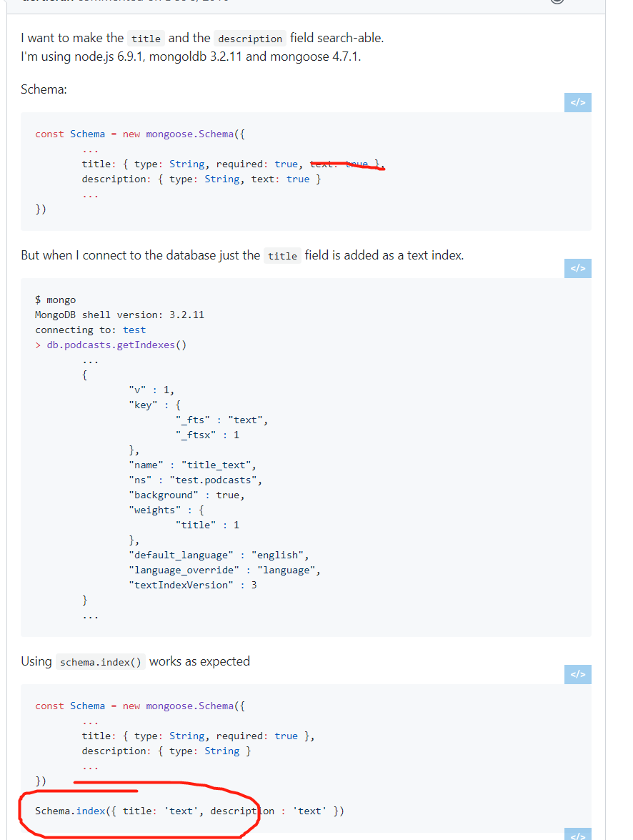Screen dimensions: 633x840
Task: Click the '"name" : "title_text",' line
Action: pyautogui.click(x=192, y=465)
